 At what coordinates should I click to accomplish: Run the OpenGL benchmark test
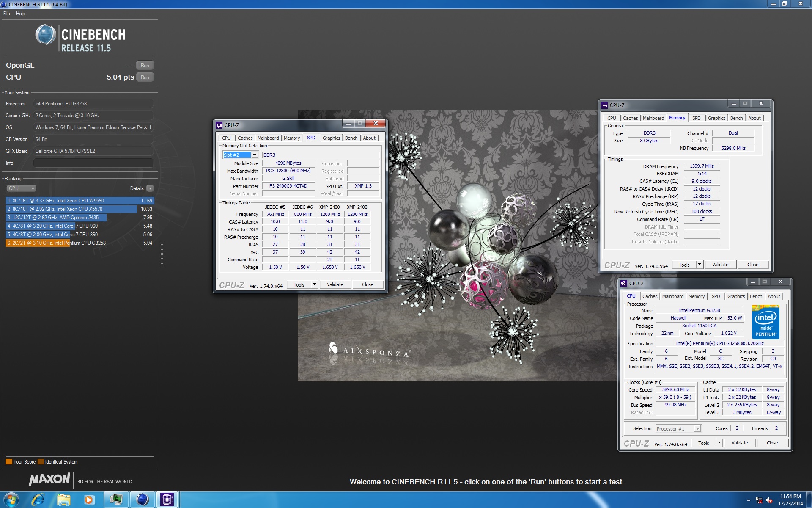145,66
